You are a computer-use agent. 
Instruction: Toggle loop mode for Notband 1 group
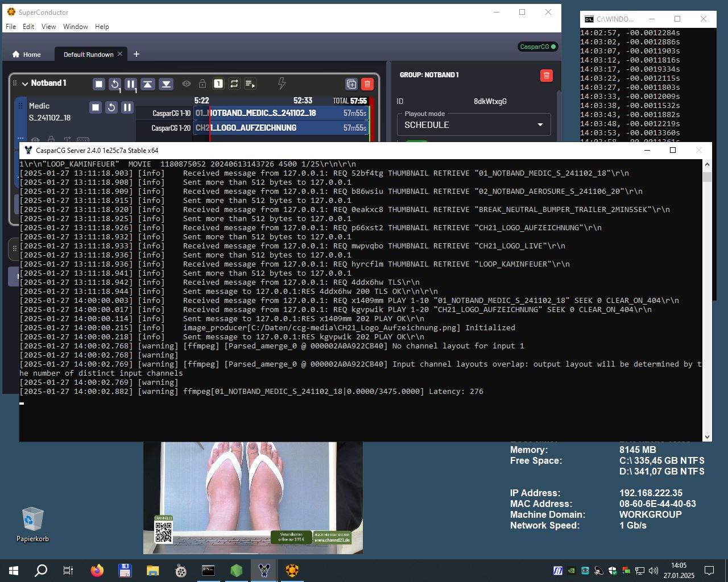coord(234,84)
